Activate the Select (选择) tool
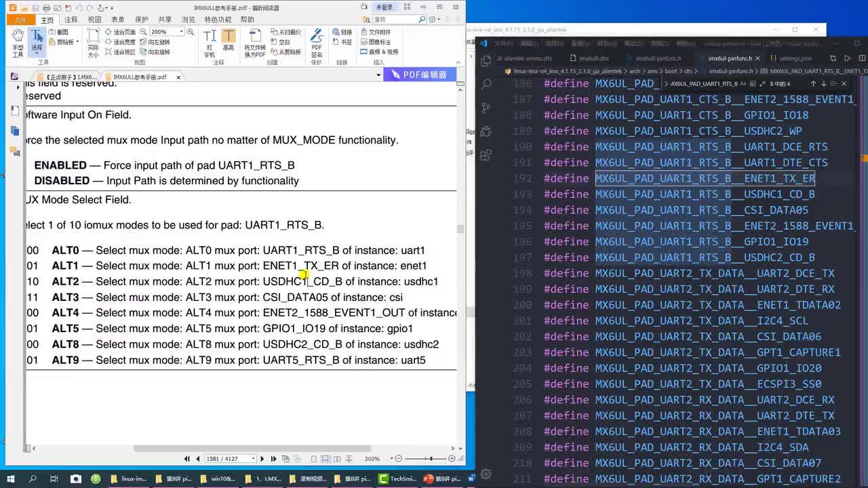The width and height of the screenshot is (868, 488). pyautogui.click(x=37, y=41)
